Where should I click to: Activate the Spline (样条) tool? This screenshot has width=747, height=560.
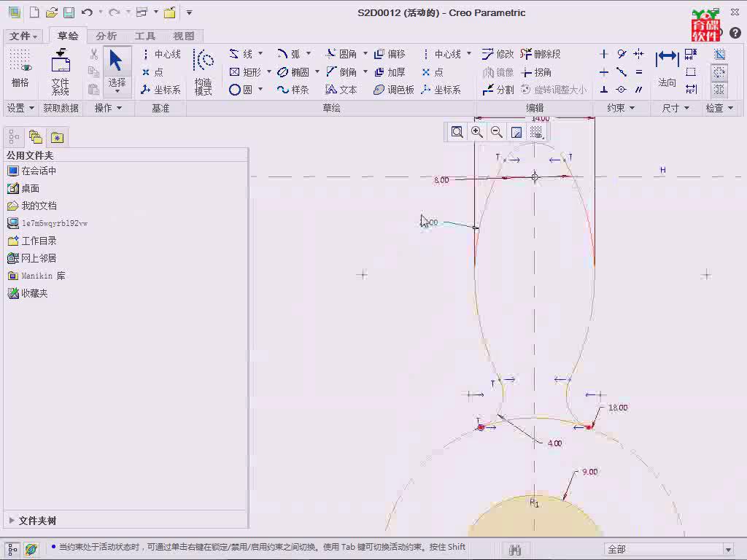(293, 90)
